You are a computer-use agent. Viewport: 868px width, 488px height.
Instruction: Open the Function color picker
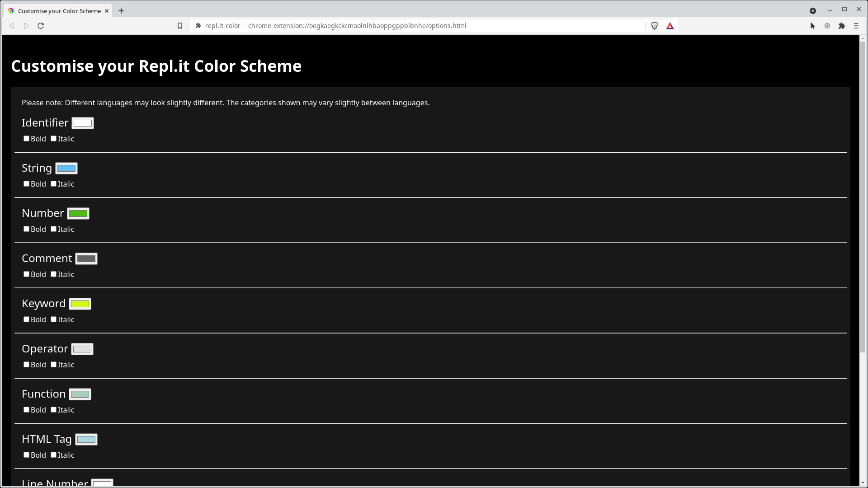click(x=80, y=394)
